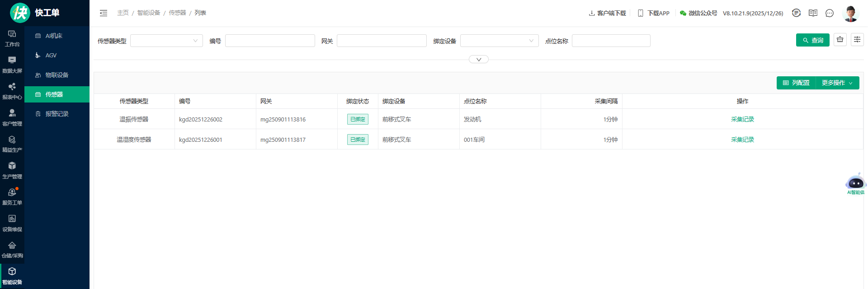This screenshot has height=289, width=868.
Task: Expand the 更多操作 dropdown menu
Action: point(837,83)
